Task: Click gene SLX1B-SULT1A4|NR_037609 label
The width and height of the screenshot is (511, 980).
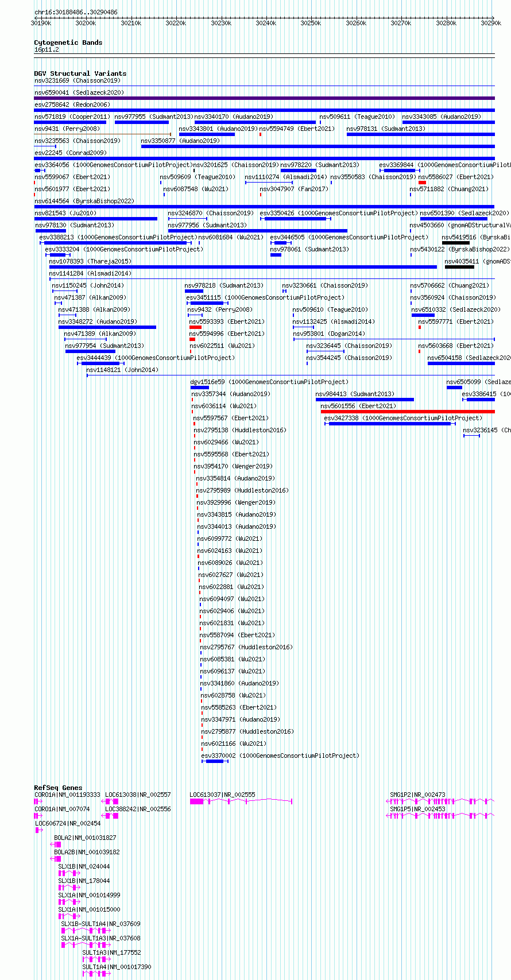Action: pyautogui.click(x=100, y=924)
